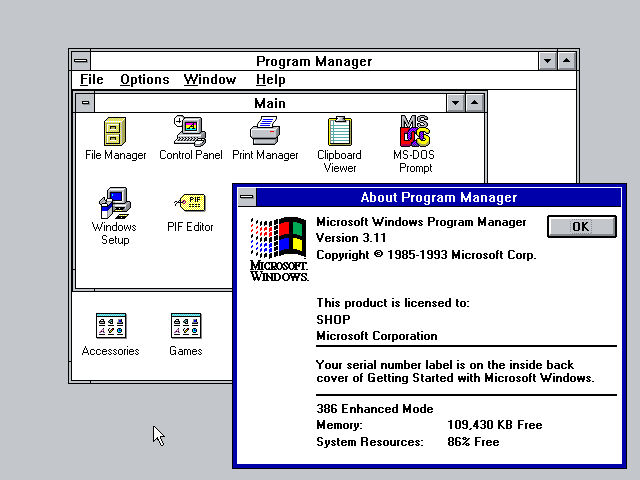Click the Main group title bar
640x480 pixels.
(270, 103)
